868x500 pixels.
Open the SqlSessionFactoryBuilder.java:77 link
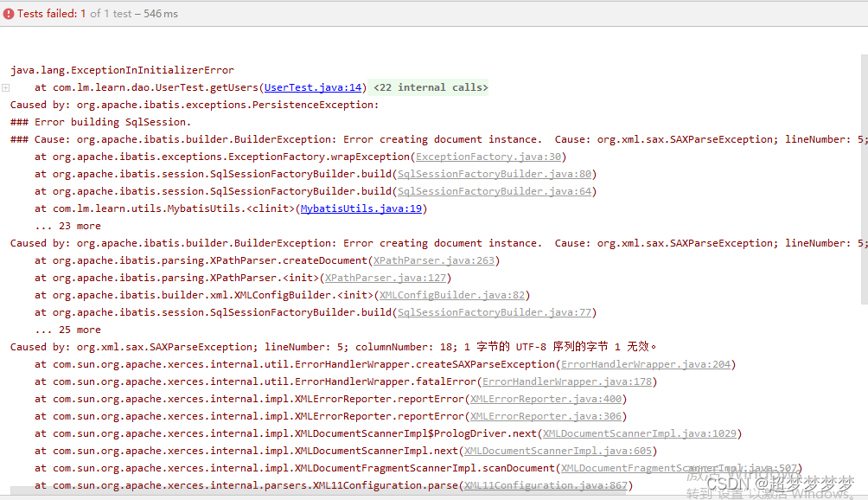(495, 312)
